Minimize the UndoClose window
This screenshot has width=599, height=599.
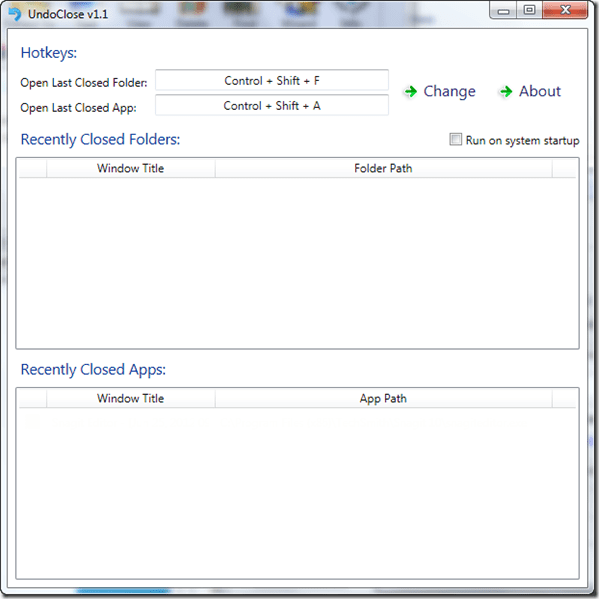point(503,11)
